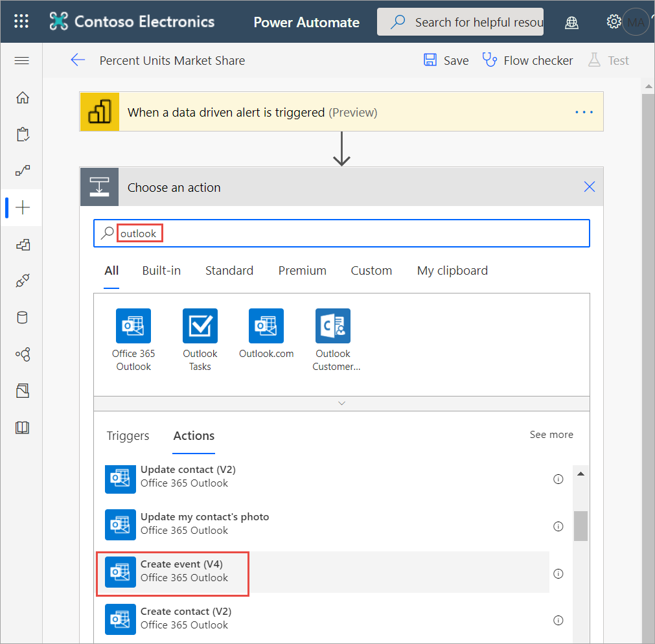This screenshot has height=644, width=655.
Task: Save the Percent Units Market Share flow
Action: tap(446, 60)
